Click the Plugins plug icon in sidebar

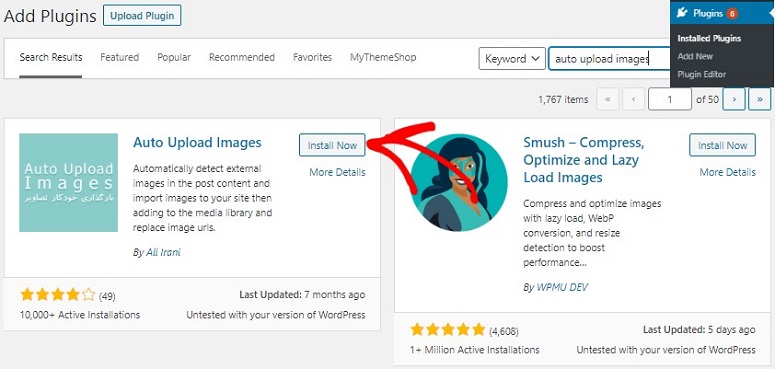tap(683, 13)
